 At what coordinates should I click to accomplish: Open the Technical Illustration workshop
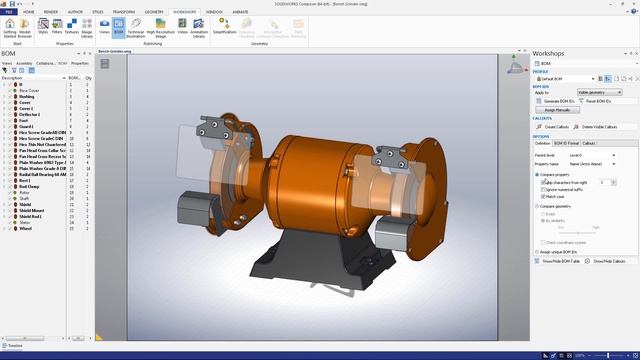136,28
